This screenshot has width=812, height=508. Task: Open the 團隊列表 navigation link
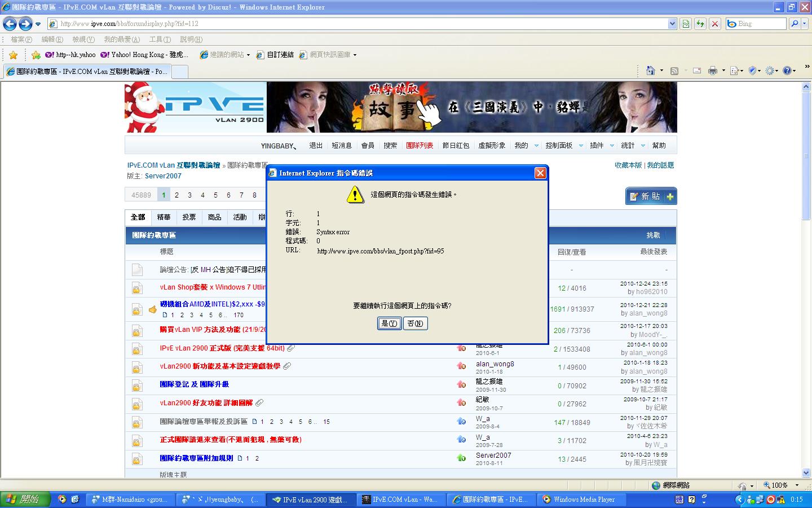pos(420,146)
